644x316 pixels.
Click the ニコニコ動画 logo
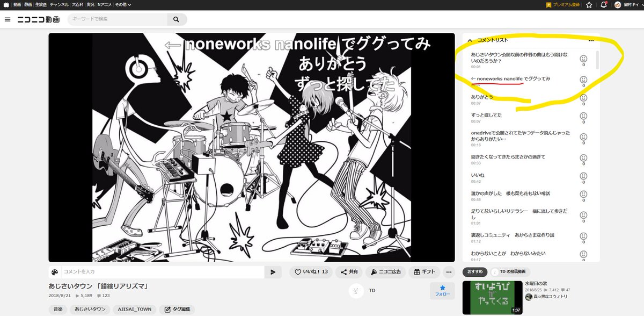(x=38, y=20)
